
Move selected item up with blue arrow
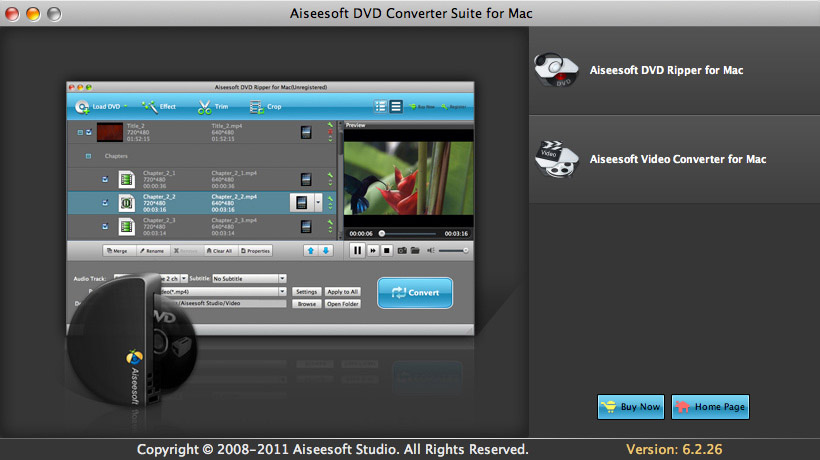pos(309,250)
